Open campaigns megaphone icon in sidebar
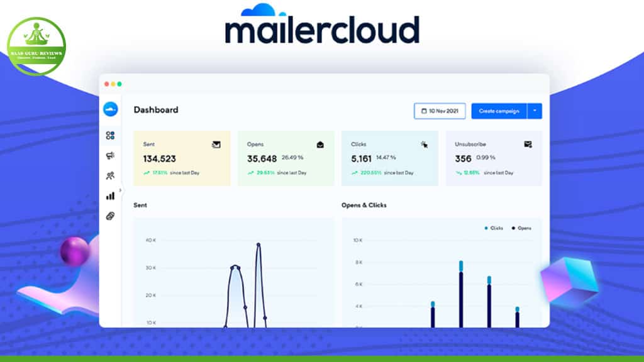Screen dimensions: 644x362 click(x=110, y=156)
